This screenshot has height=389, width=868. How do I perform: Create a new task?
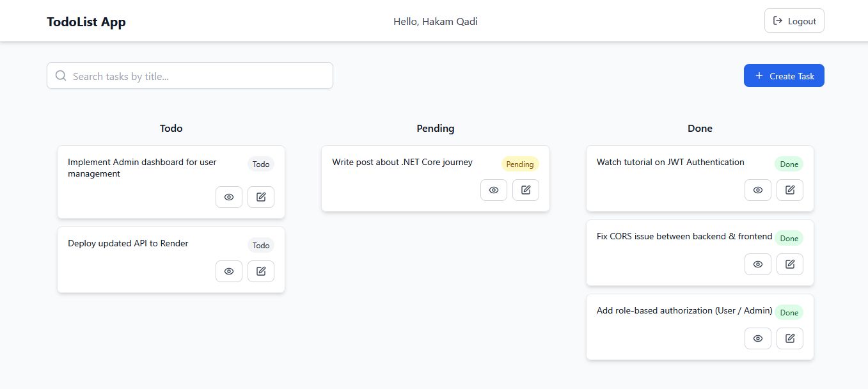[784, 75]
